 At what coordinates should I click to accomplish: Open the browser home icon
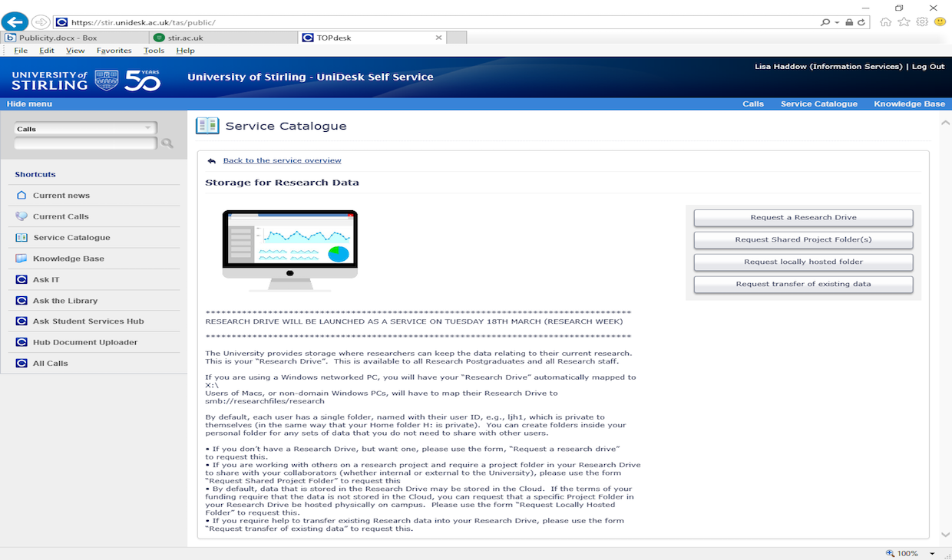tap(886, 22)
